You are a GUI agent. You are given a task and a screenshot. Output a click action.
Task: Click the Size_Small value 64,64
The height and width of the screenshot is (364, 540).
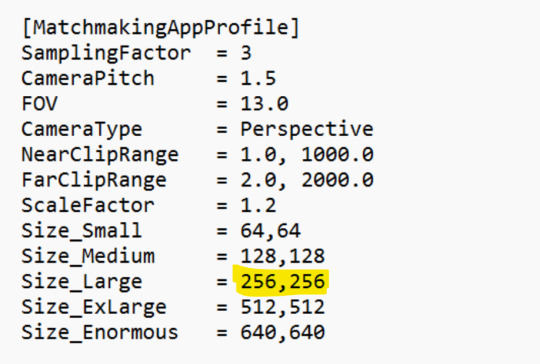tap(270, 231)
